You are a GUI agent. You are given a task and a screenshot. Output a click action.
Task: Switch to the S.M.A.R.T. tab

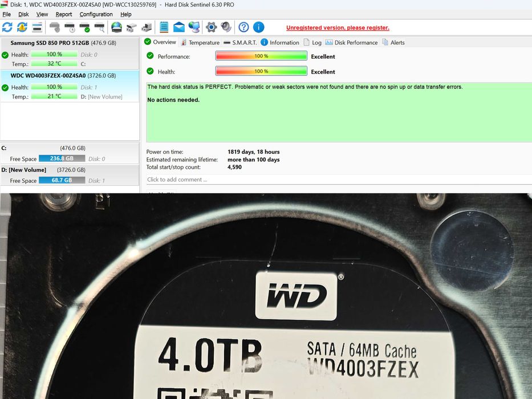coord(240,42)
